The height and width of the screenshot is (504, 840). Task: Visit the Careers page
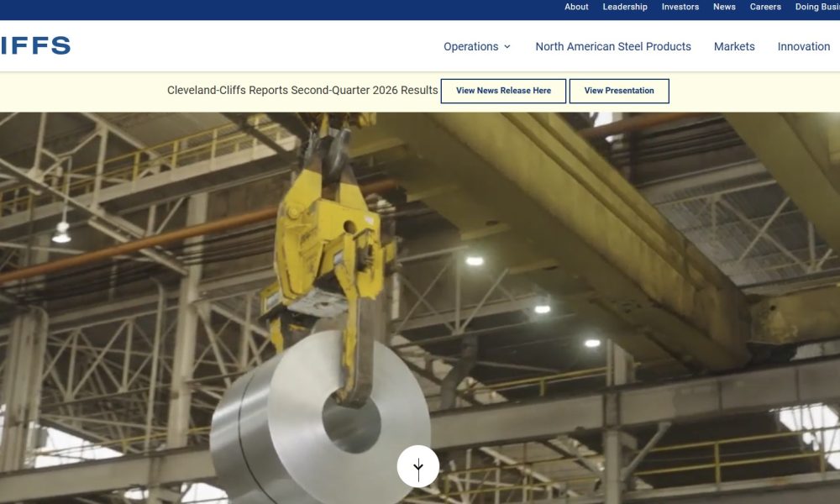tap(765, 7)
